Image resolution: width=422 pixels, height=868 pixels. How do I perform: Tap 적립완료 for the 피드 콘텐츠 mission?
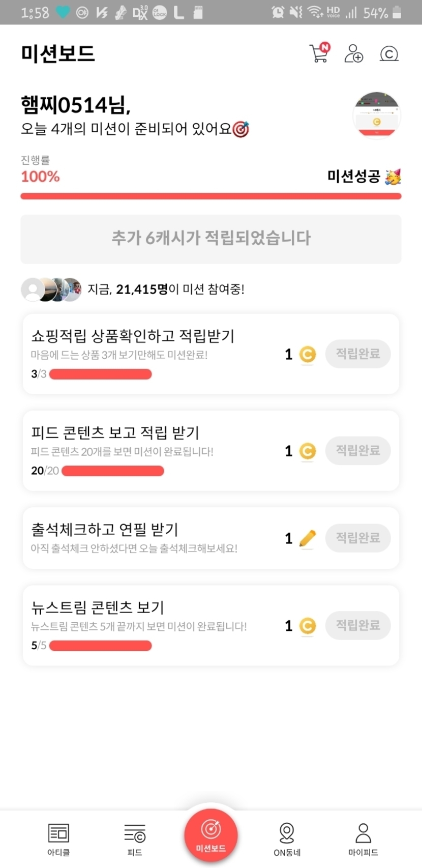coord(358,450)
